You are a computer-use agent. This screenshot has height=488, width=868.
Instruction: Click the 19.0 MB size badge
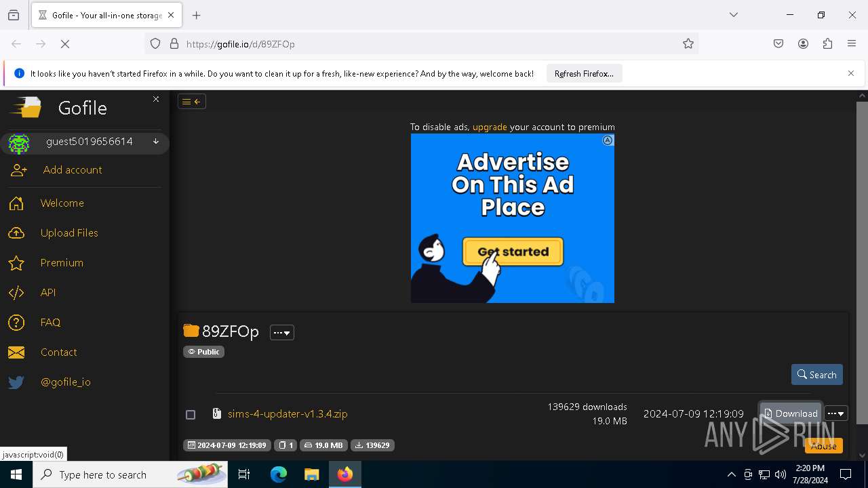click(323, 445)
